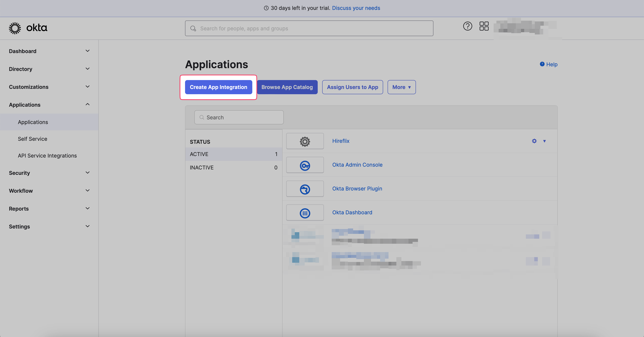The image size is (644, 337).
Task: Expand the Security sidebar section
Action: [49, 173]
